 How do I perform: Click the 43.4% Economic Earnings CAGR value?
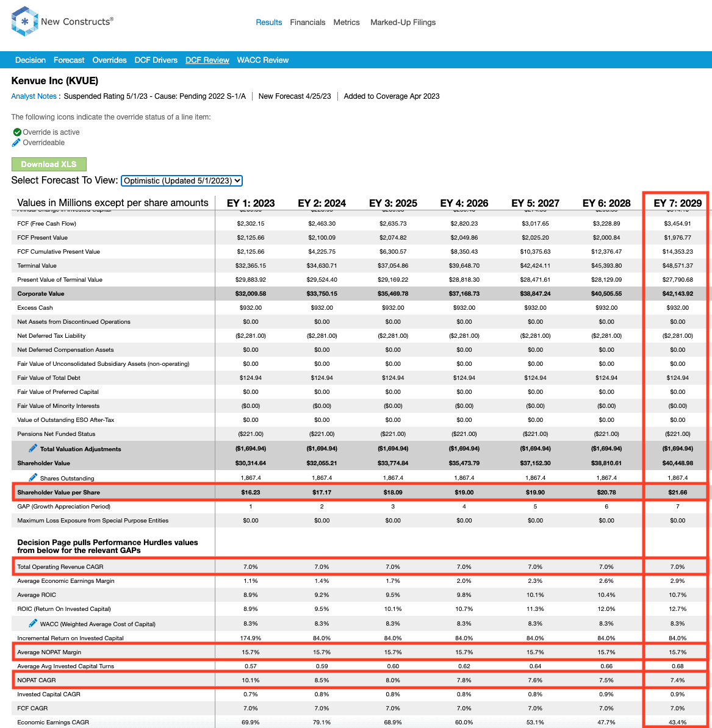pos(678,722)
